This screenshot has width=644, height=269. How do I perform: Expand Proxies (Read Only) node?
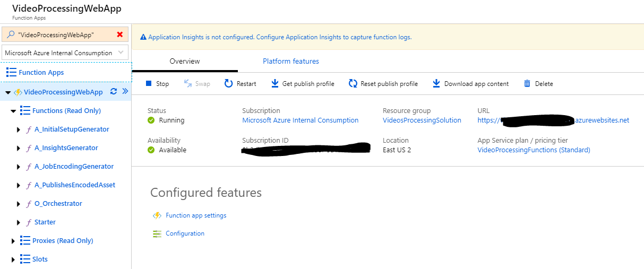[13, 241]
